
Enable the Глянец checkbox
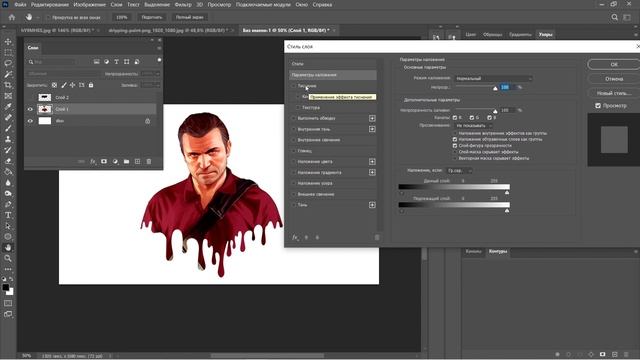coord(293,151)
